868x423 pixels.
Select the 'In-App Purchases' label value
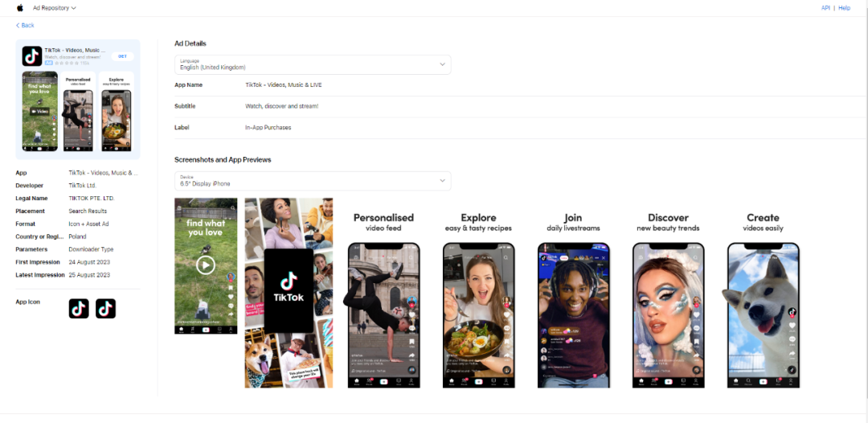pyautogui.click(x=268, y=127)
